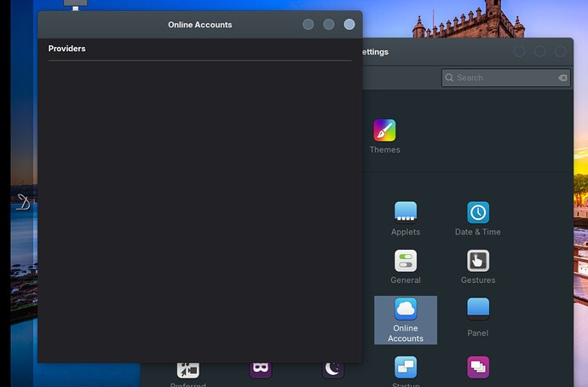Click the Preferred applications icon
The height and width of the screenshot is (387, 588).
187,370
